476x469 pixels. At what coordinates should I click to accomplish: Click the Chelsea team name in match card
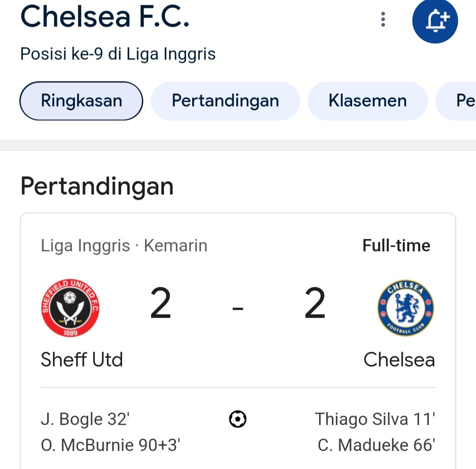[399, 360]
